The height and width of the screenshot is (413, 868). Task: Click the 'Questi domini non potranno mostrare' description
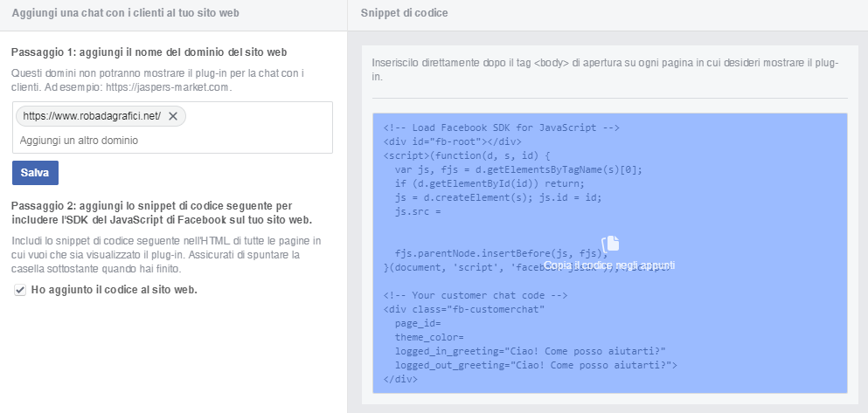tap(157, 80)
